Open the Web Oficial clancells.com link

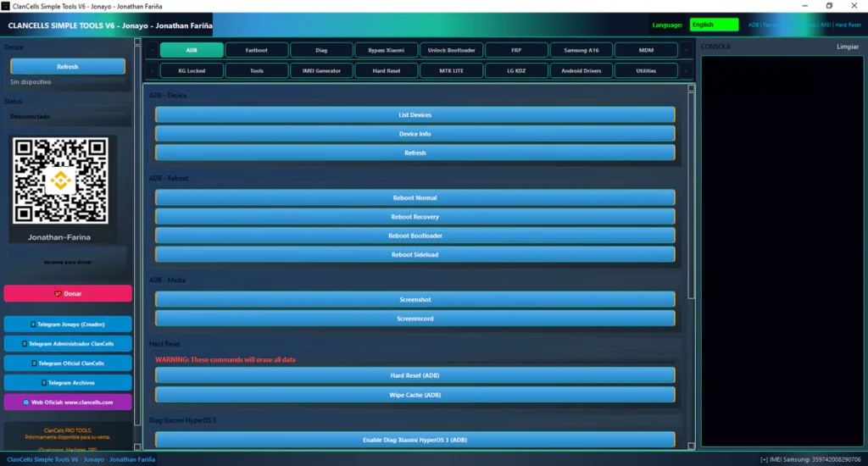pyautogui.click(x=68, y=402)
